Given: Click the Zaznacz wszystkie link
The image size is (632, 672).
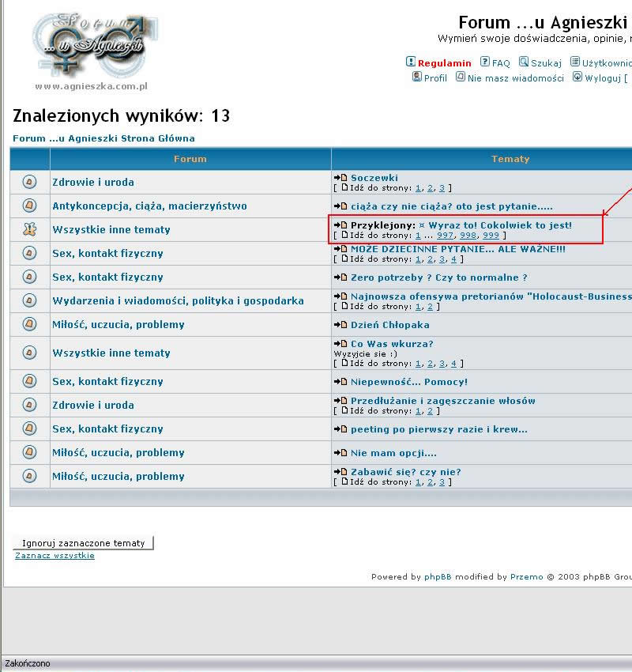Looking at the screenshot, I should coord(55,556).
